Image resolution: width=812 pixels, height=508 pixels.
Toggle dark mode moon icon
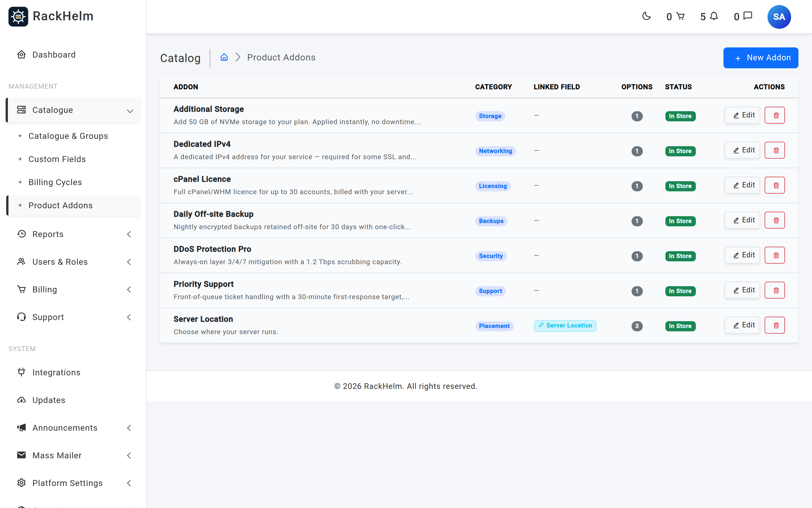[x=646, y=16]
